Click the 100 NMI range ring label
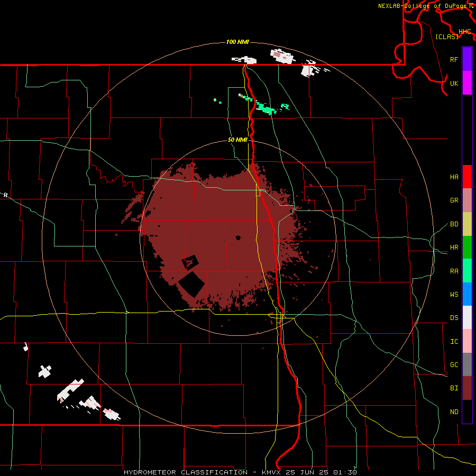Viewport: 476px width, 476px height. 237,42
